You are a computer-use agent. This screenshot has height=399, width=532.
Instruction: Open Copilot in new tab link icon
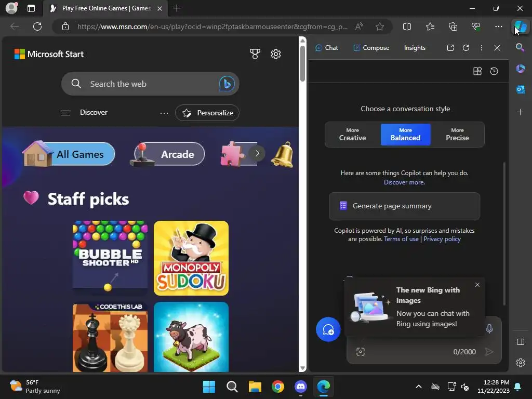pos(450,48)
